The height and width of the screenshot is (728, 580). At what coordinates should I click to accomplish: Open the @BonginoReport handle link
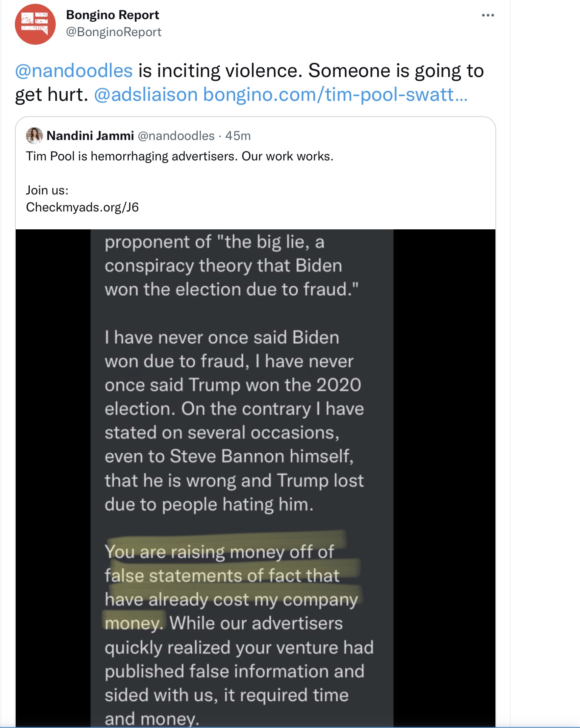coord(114,32)
